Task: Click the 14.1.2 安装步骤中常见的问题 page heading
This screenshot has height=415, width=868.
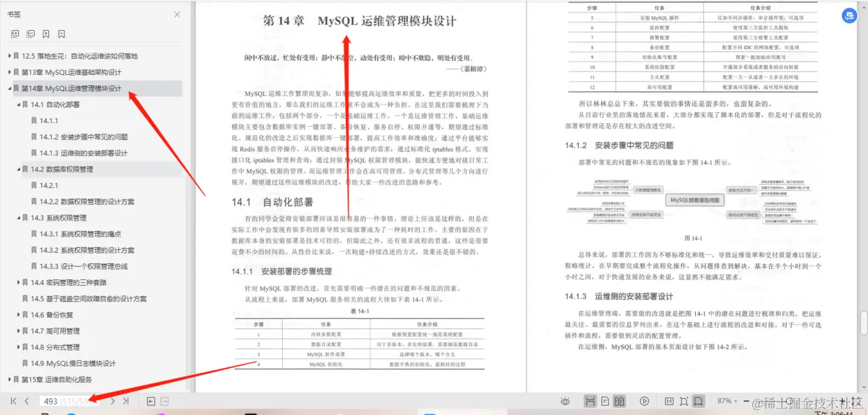Action: pos(619,146)
